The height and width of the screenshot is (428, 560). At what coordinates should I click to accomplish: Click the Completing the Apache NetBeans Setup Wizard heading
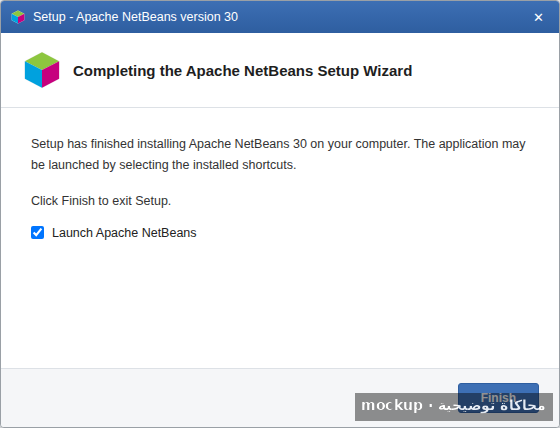click(x=242, y=71)
